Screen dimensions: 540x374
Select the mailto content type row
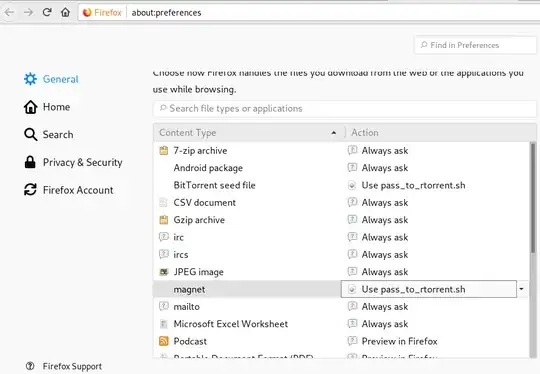(342, 307)
